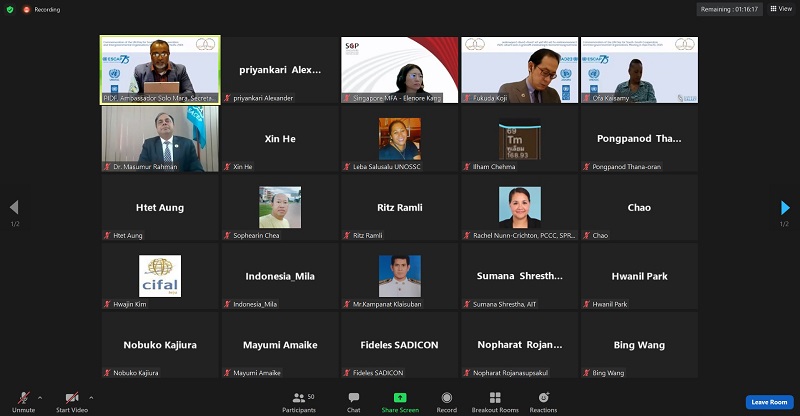800x416 pixels.
Task: Expand video options arrow beside Start Video
Action: coord(91,398)
